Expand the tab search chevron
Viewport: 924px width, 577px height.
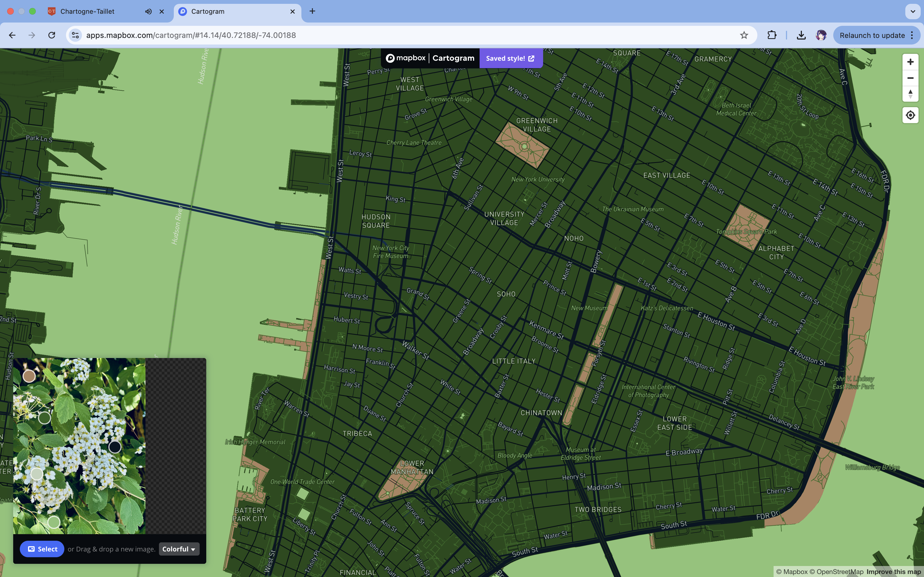(x=912, y=12)
